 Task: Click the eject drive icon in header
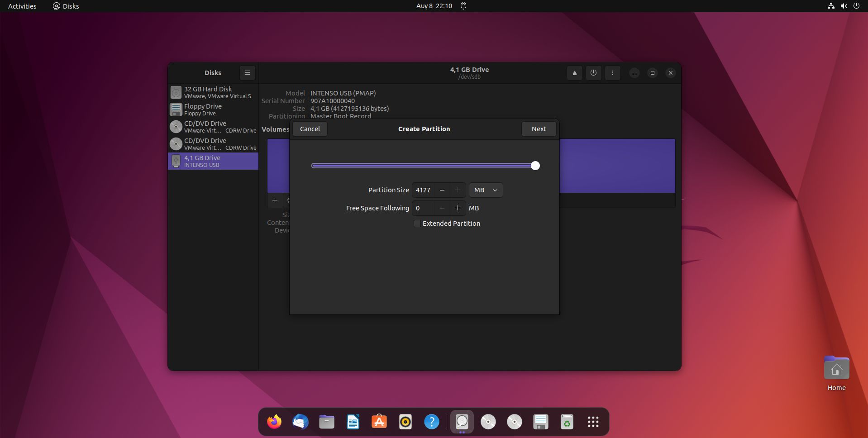pyautogui.click(x=574, y=73)
